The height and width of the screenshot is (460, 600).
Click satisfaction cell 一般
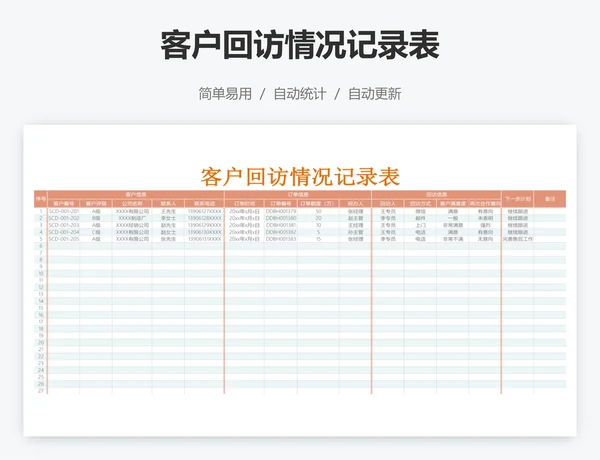453,218
